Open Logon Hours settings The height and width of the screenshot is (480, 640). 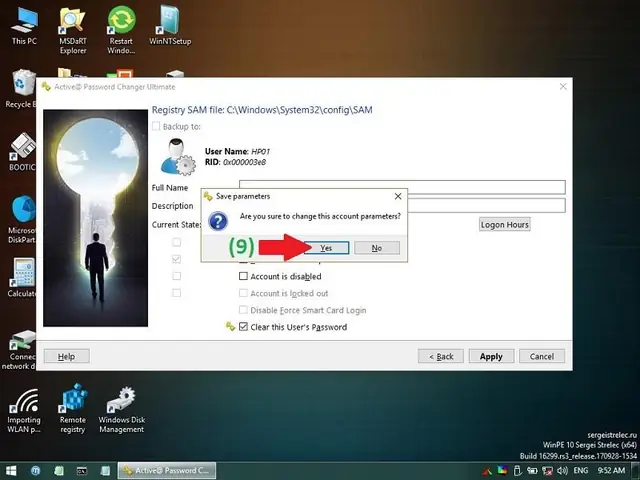[x=504, y=224]
